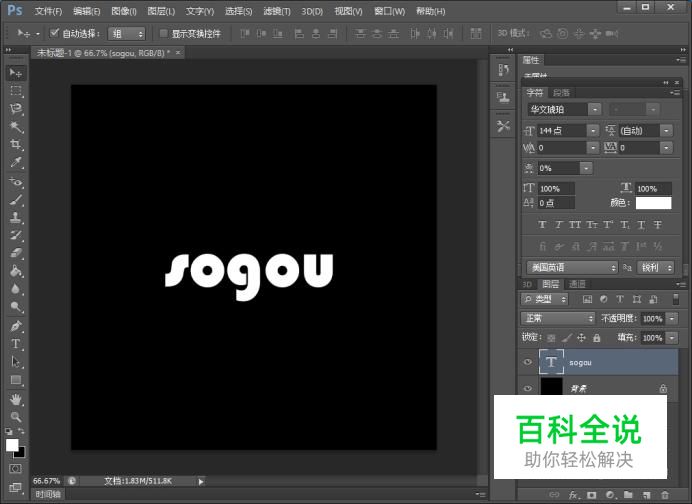Select the Hand tool
692x504 pixels.
16,399
